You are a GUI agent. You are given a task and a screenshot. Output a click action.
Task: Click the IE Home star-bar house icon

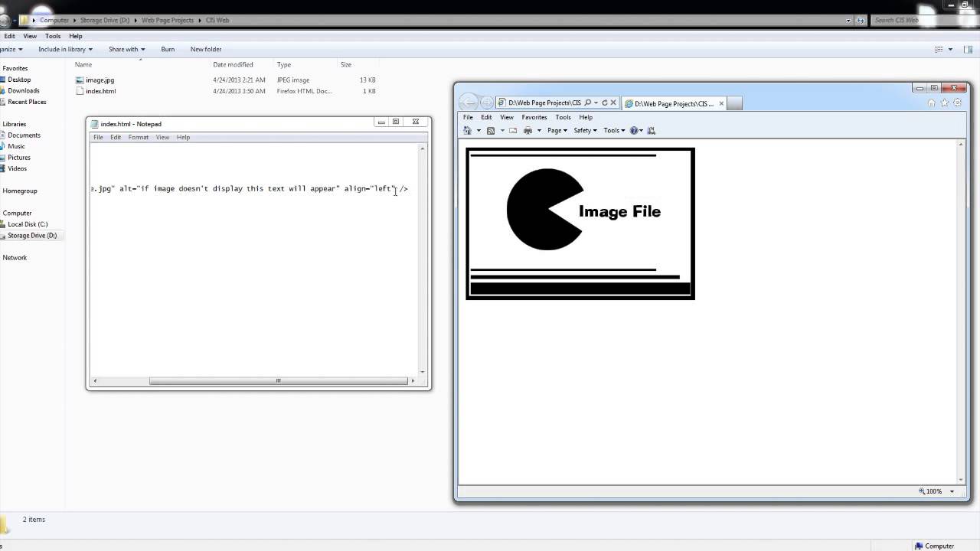(931, 103)
